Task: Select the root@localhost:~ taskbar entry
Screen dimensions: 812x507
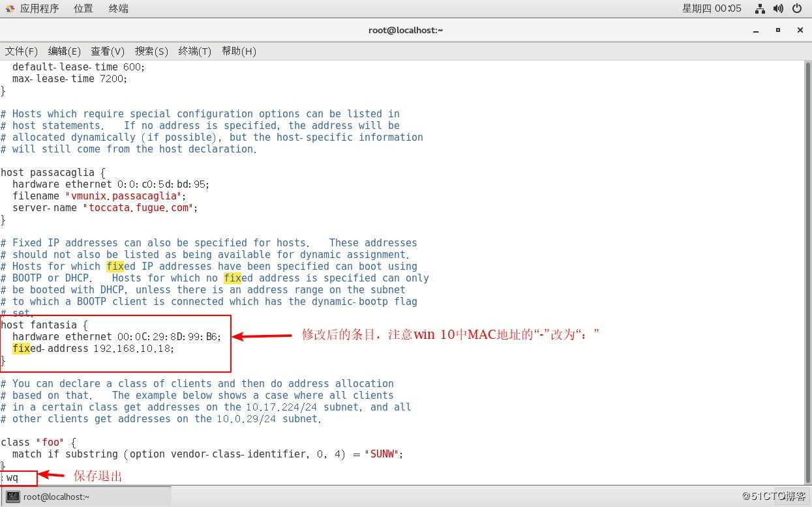Action: click(87, 496)
